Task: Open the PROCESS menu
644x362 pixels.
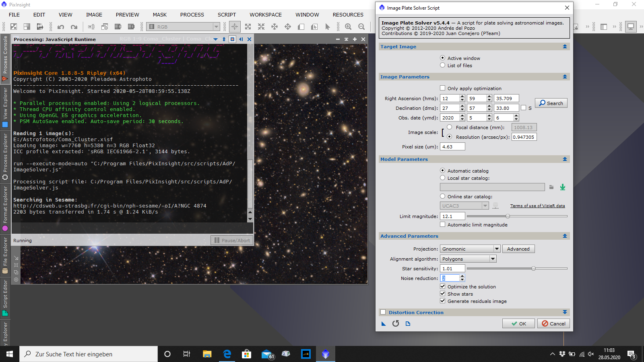Action: coord(192,14)
